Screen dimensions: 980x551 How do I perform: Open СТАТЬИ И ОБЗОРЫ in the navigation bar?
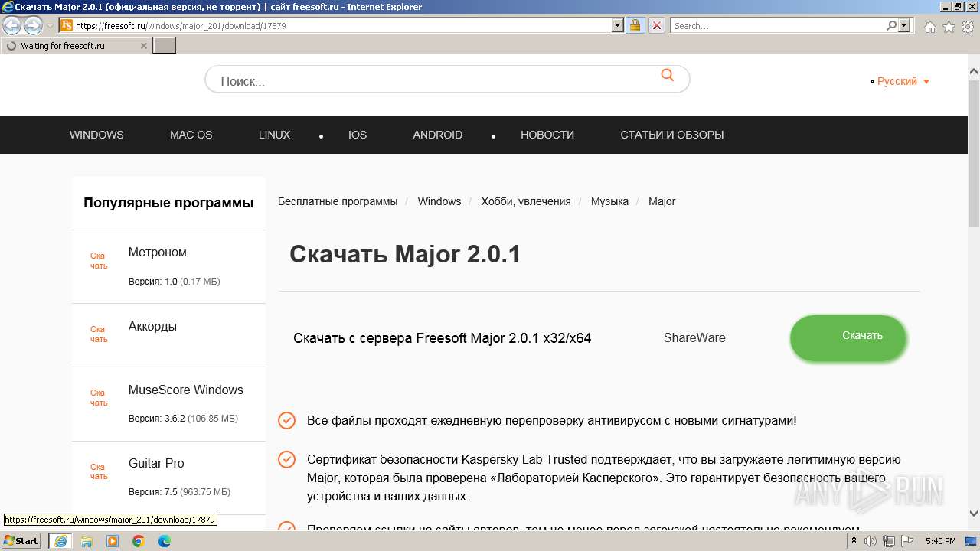[672, 135]
